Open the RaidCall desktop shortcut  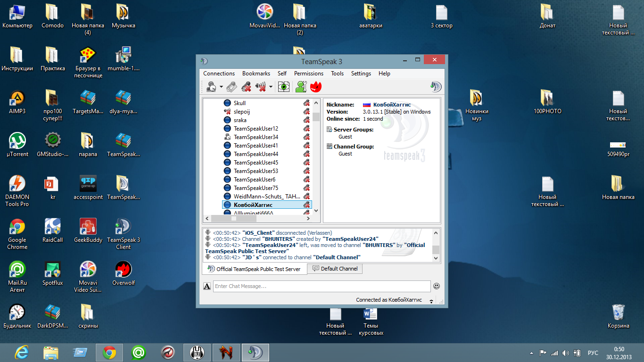(x=52, y=230)
